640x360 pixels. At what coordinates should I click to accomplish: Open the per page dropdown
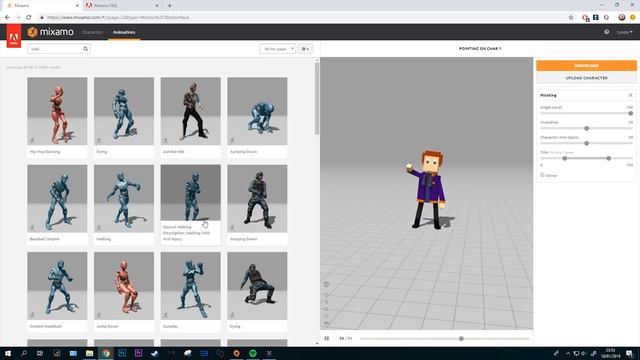278,49
